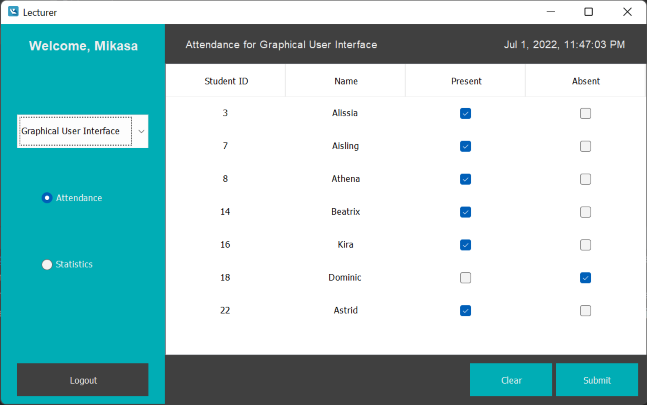Mark Kira as Absent
647x405 pixels.
(585, 245)
